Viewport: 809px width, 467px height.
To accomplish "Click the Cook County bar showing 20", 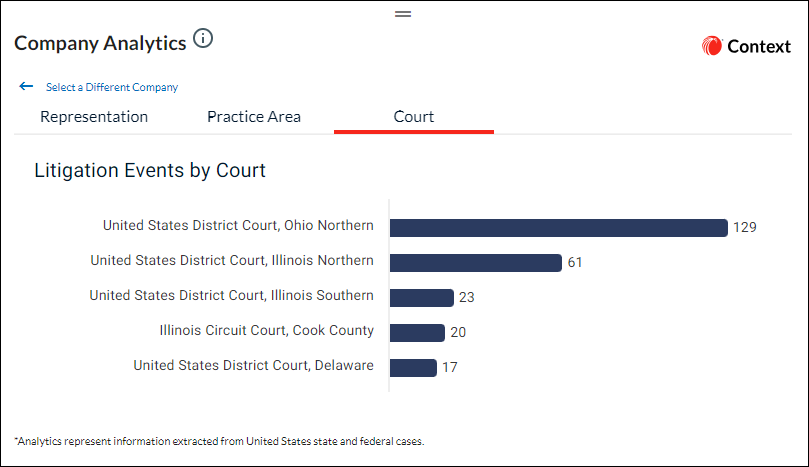I will coord(417,333).
